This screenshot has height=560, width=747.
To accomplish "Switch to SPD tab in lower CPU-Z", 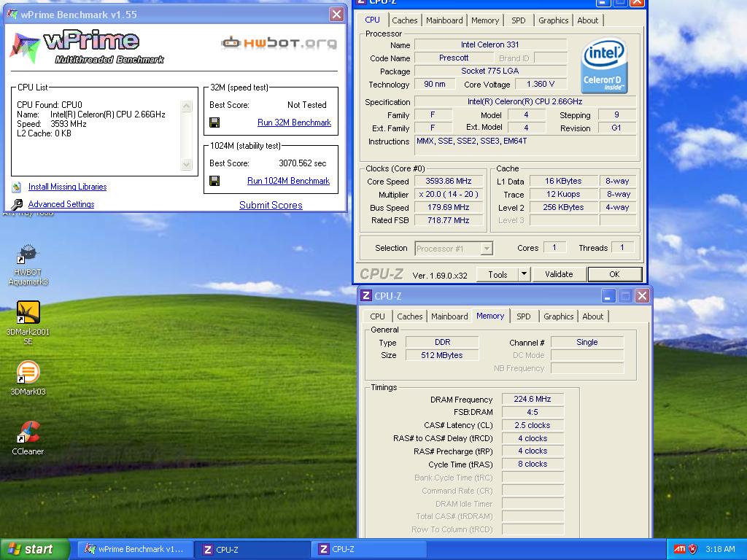I will [x=524, y=316].
